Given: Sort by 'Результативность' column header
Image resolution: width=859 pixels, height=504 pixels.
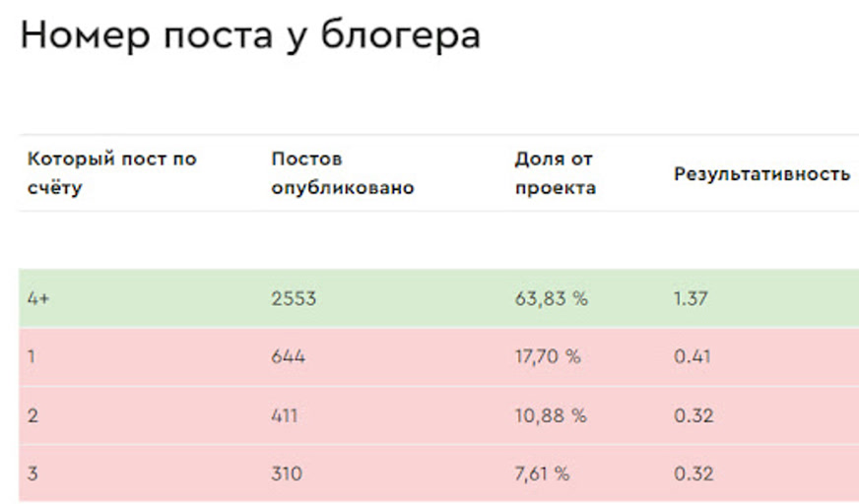Looking at the screenshot, I should (761, 174).
